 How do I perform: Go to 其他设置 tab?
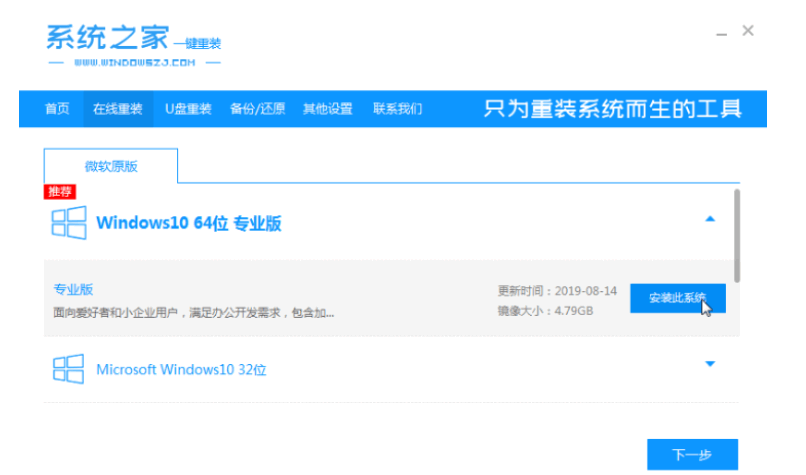pos(327,109)
